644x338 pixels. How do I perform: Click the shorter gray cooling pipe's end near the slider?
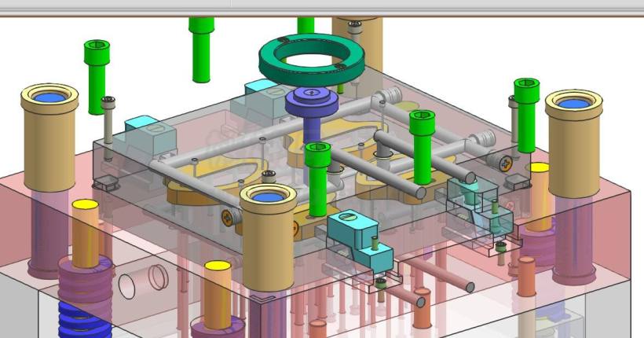pos(470,178)
